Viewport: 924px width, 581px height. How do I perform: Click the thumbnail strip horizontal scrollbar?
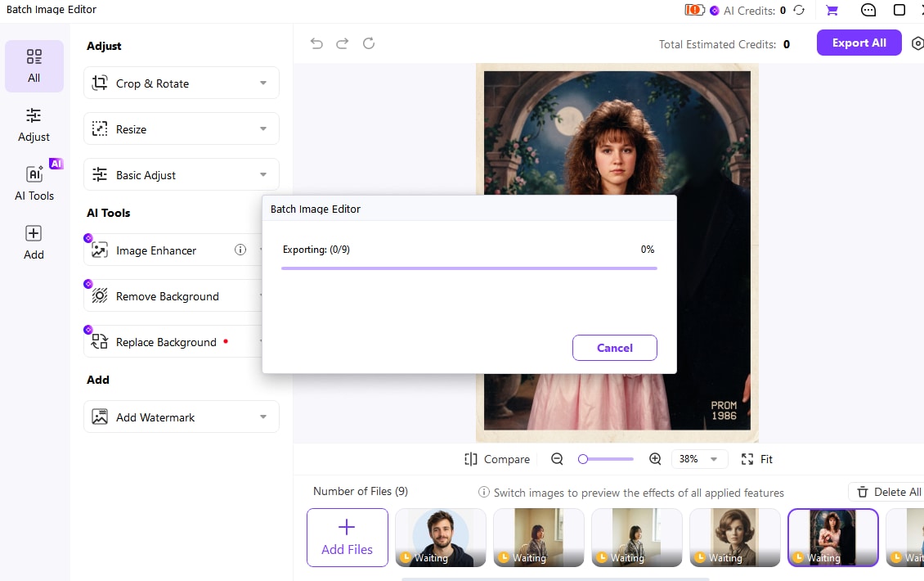click(x=555, y=579)
